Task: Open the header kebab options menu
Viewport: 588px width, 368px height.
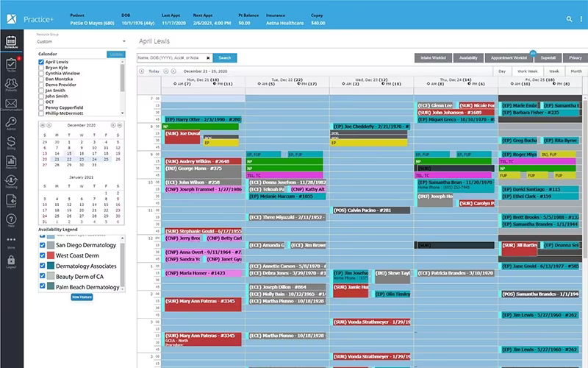Action: [x=581, y=19]
